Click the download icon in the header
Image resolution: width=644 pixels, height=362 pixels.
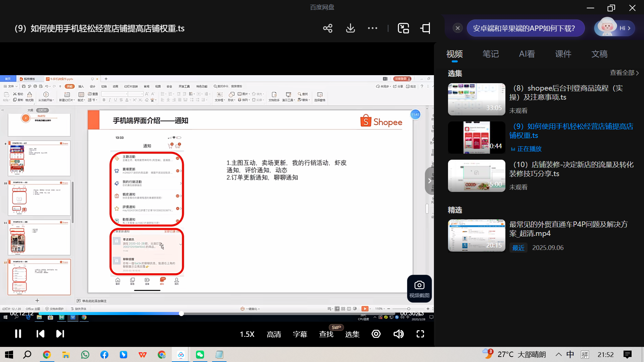(350, 28)
